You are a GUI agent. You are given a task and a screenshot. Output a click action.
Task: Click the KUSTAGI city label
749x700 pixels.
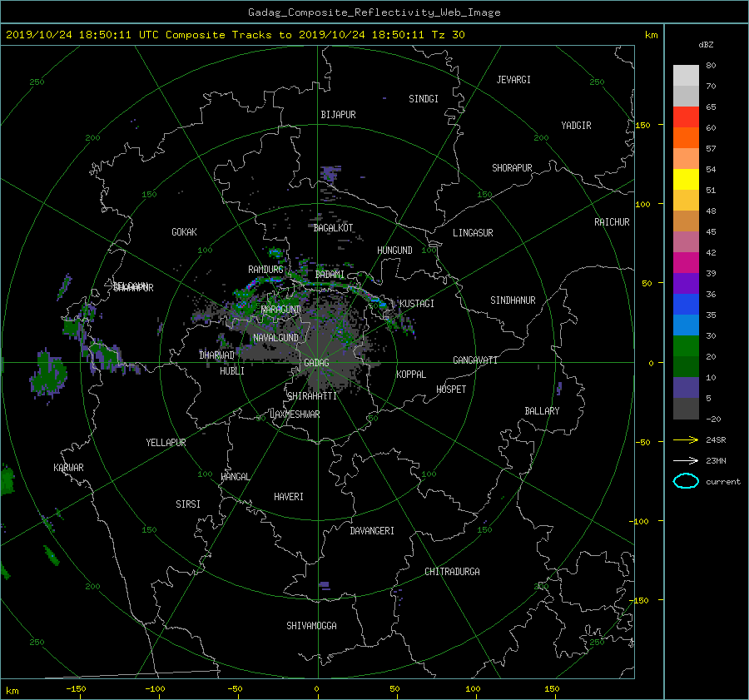coord(417,304)
